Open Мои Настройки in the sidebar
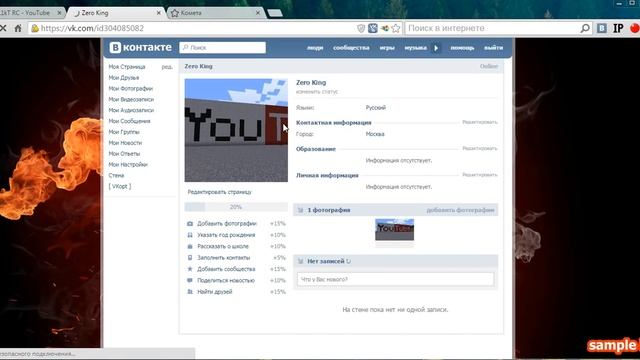The image size is (640, 360). tap(128, 164)
